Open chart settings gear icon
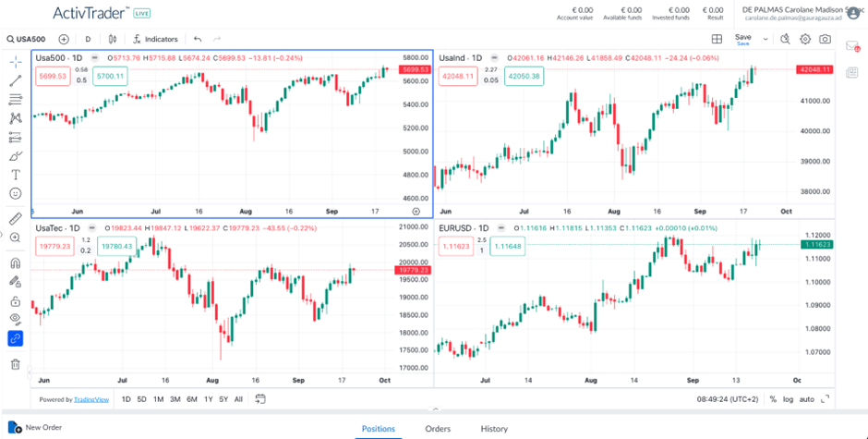 point(805,39)
